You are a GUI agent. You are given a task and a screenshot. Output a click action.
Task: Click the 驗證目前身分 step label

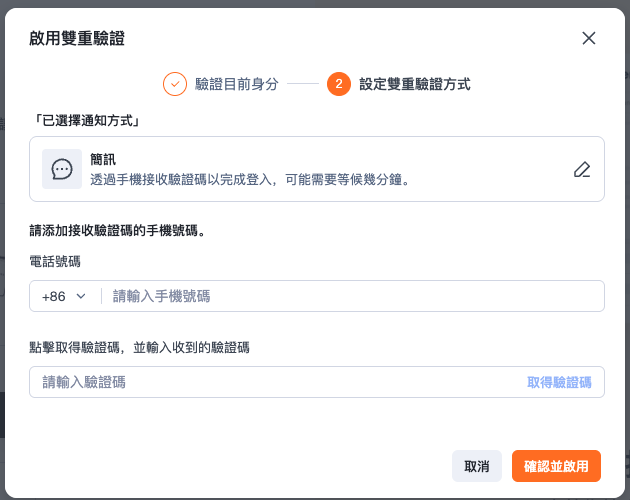coord(237,84)
